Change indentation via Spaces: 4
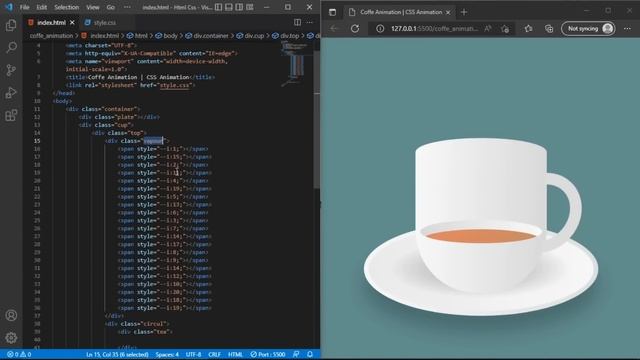The width and height of the screenshot is (640, 360). [x=167, y=354]
